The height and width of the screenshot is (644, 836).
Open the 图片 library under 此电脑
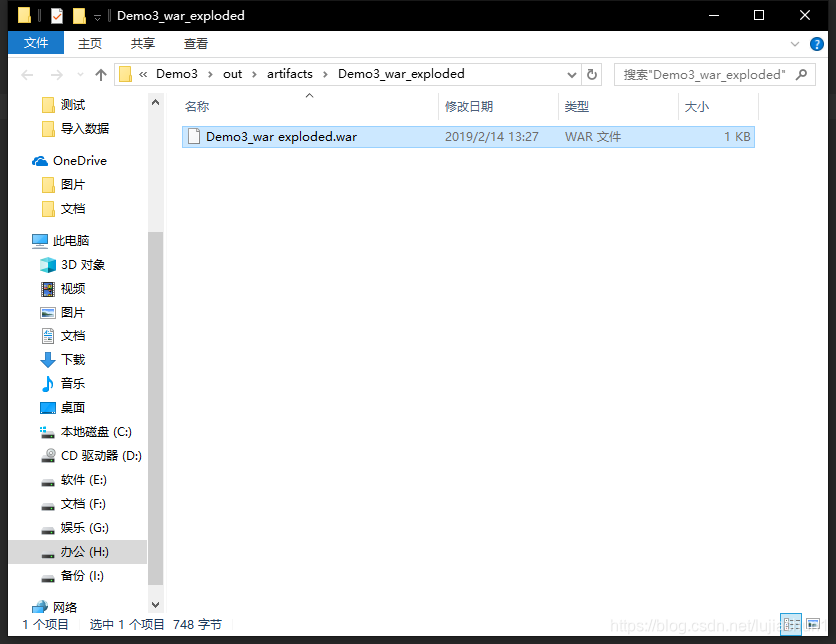pos(73,313)
